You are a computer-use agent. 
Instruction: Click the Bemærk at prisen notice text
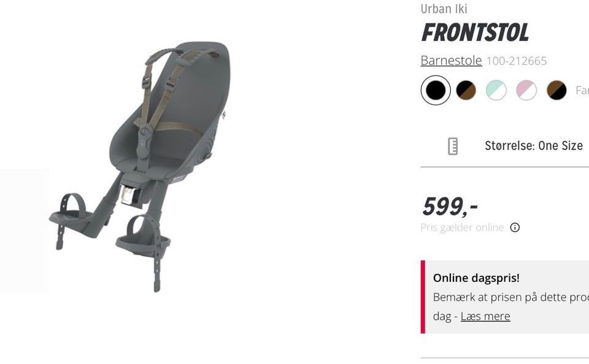pos(511,297)
